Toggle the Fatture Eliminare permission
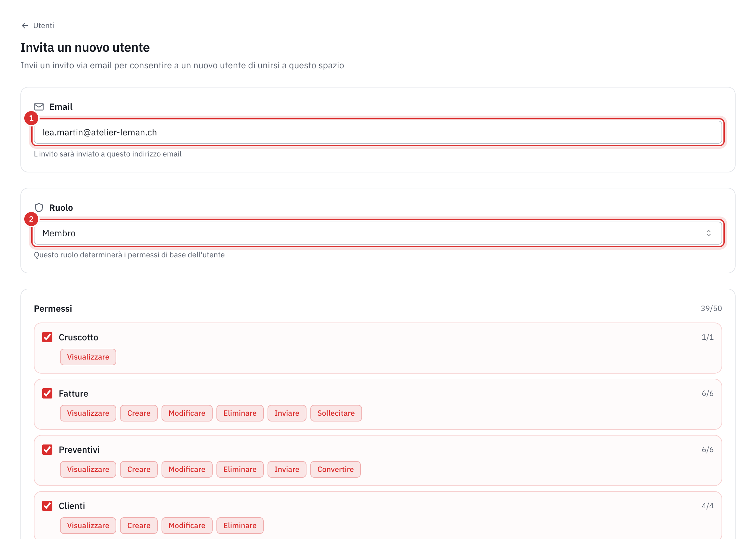 pos(240,413)
